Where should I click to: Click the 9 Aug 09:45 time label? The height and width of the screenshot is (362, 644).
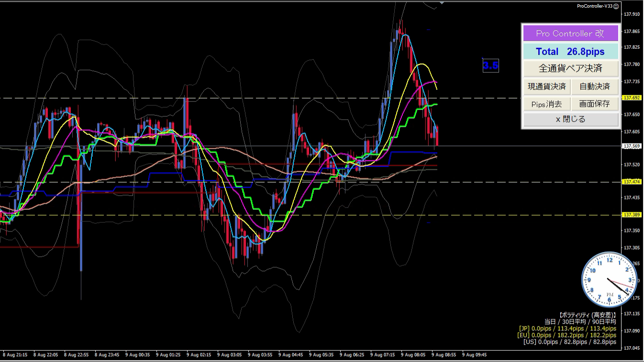coord(474,355)
